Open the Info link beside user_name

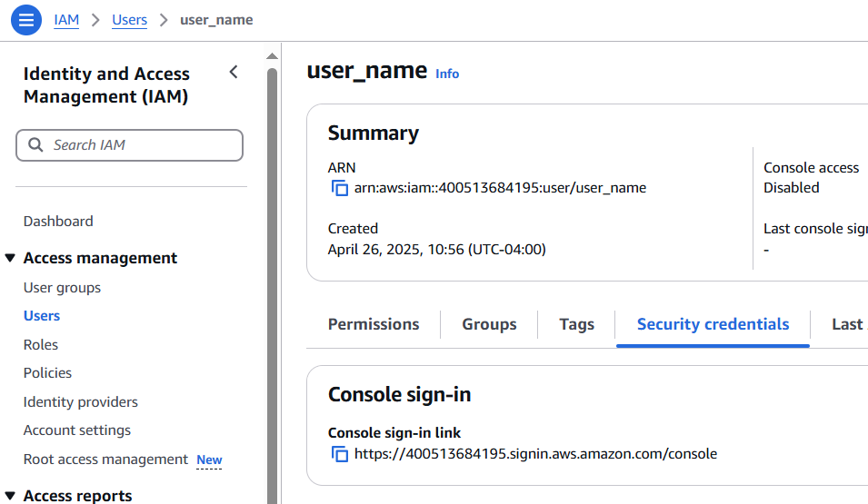tap(447, 74)
